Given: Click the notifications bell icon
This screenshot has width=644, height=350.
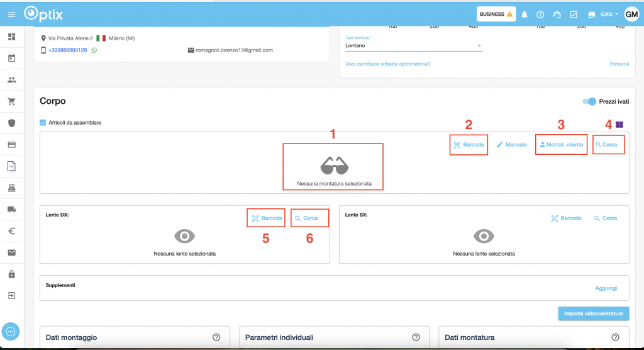Looking at the screenshot, I should [524, 14].
